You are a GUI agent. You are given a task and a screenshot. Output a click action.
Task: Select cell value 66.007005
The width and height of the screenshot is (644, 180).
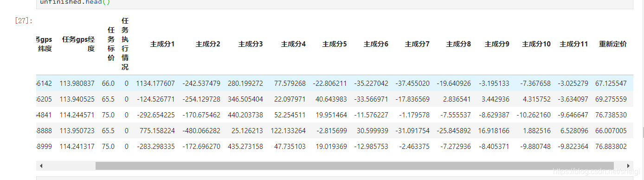tap(611, 131)
